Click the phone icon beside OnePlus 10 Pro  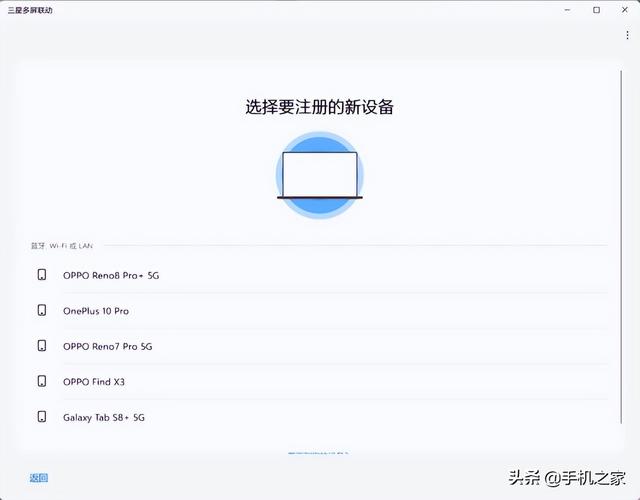(42, 310)
